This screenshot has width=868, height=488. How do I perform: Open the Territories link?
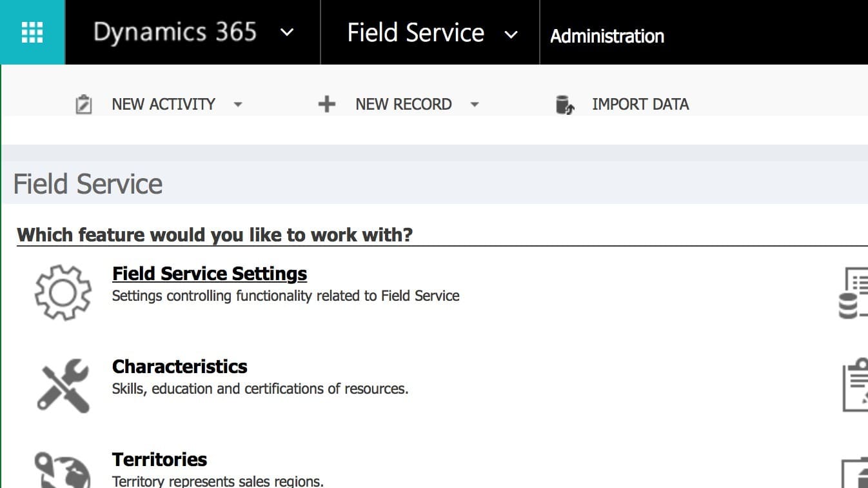[159, 460]
